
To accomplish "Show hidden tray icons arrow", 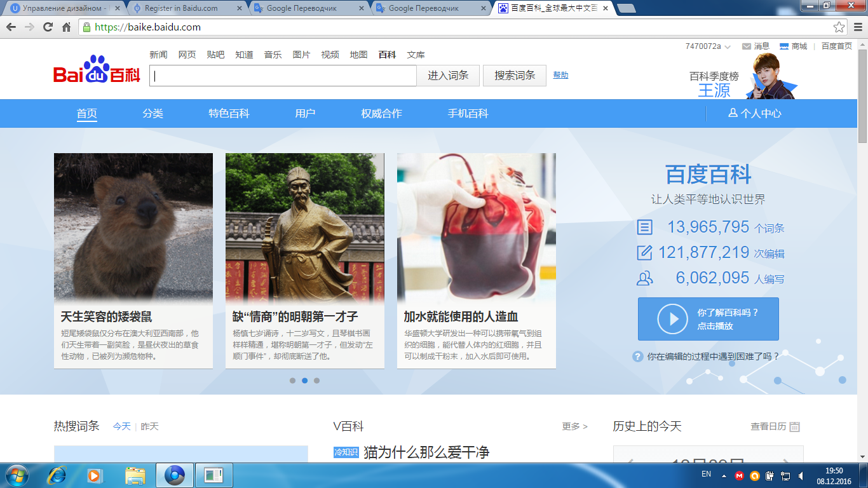I will pyautogui.click(x=723, y=475).
